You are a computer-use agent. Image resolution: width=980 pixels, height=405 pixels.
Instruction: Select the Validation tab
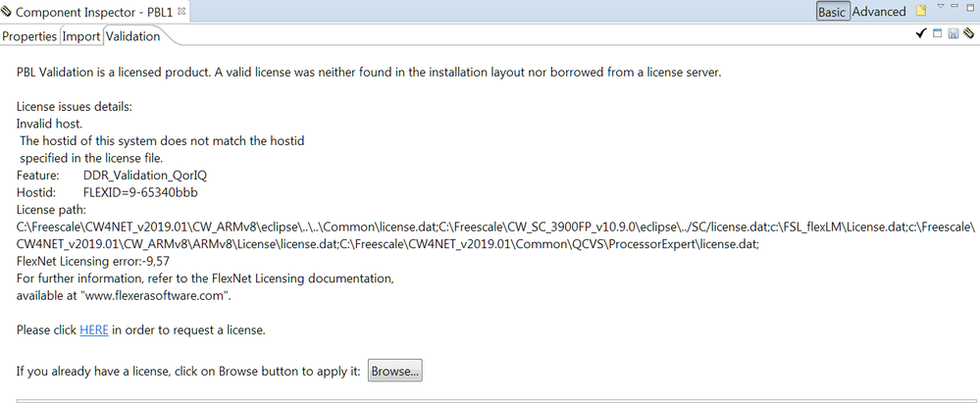tap(132, 36)
